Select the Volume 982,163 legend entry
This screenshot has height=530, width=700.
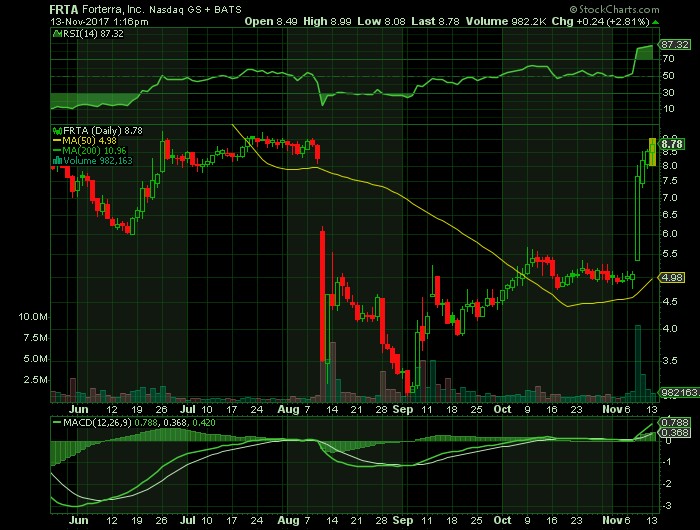98,161
